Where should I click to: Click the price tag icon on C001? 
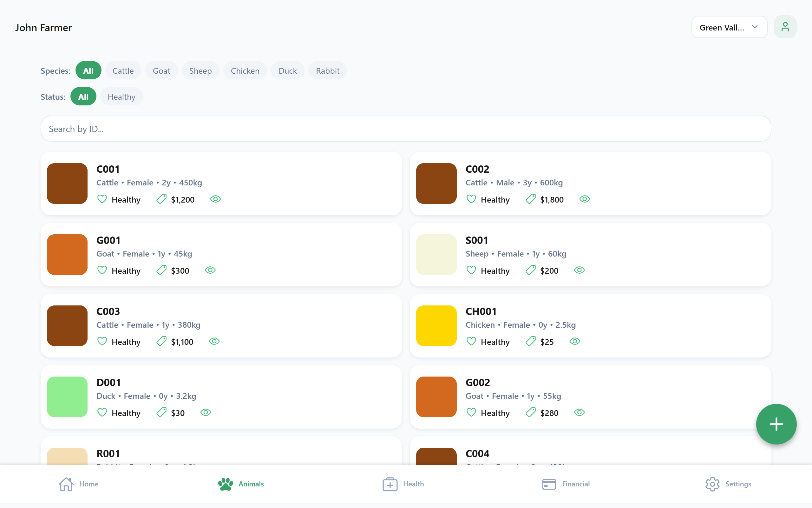[x=161, y=199]
